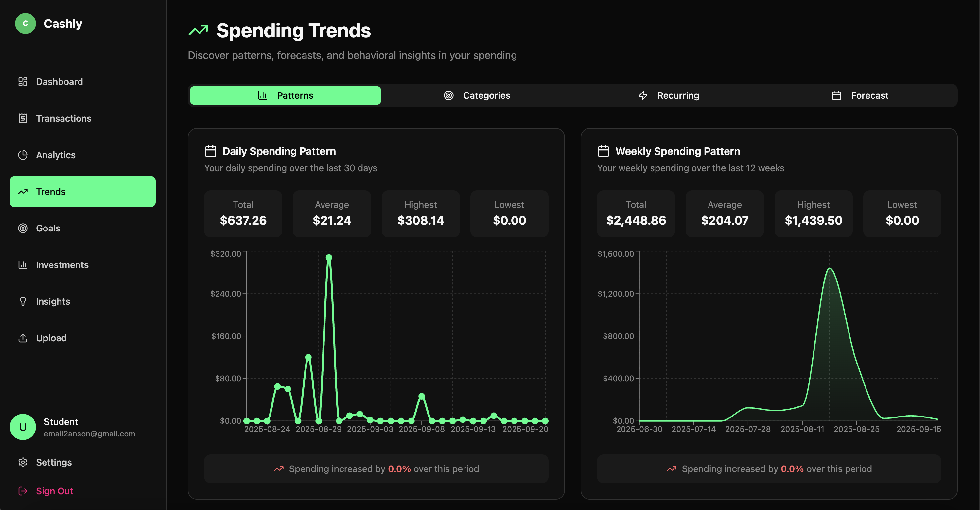Click the user avatar U circle
Viewport: 980px width, 510px height.
(23, 427)
